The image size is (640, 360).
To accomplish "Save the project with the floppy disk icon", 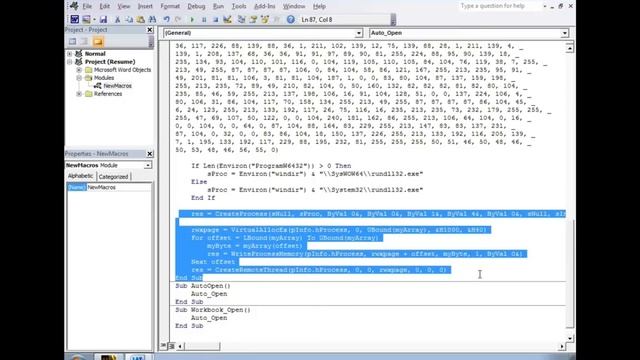I will pos(103,19).
